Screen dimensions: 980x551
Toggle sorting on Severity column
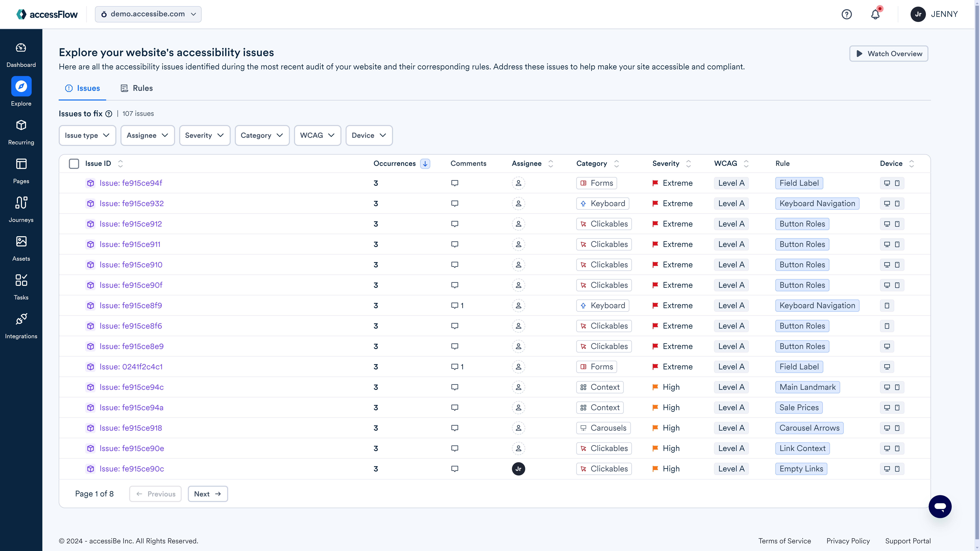pos(688,164)
